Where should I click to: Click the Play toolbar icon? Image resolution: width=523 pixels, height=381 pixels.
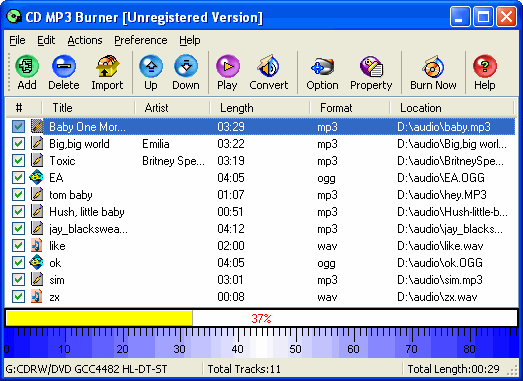[227, 66]
